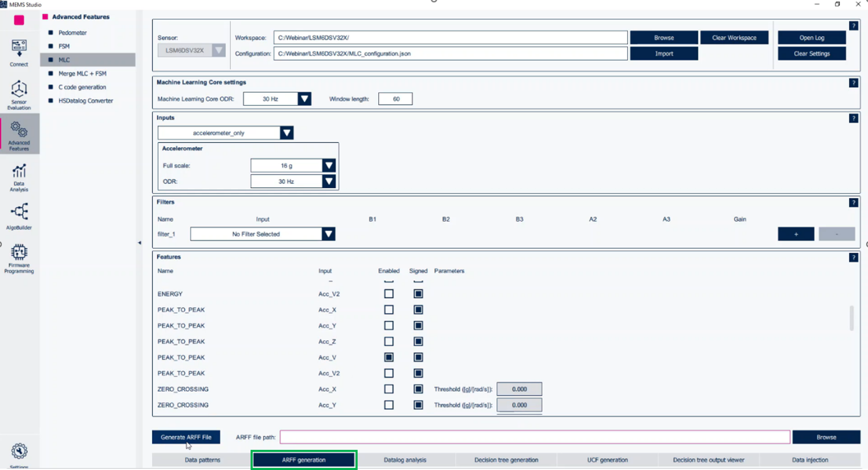This screenshot has height=470, width=868.
Task: Select the Firmware Programming icon
Action: pos(18,258)
